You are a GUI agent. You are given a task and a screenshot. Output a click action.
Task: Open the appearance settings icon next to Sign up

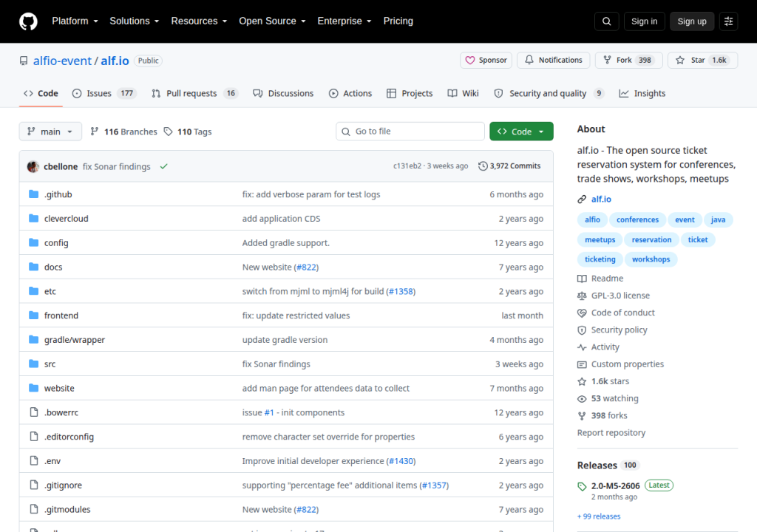(728, 21)
